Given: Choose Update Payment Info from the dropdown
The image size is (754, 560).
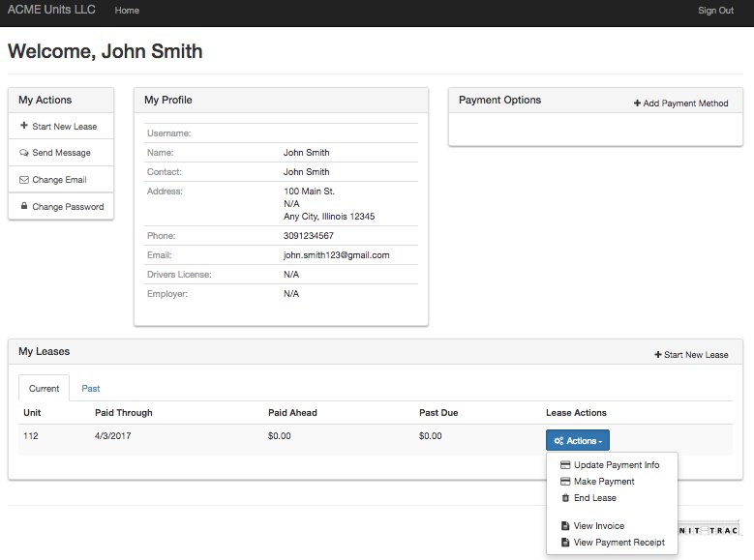Looking at the screenshot, I should click(x=612, y=465).
